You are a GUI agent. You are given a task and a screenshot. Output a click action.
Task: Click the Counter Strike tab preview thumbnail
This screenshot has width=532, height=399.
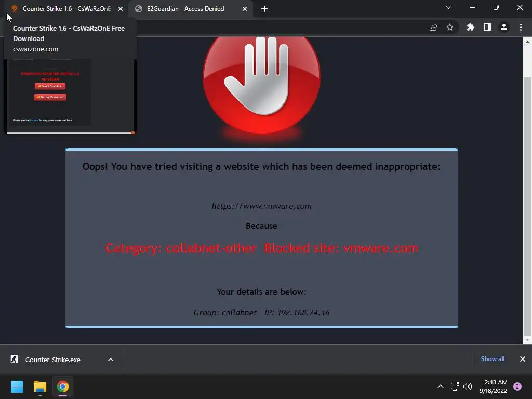(71, 96)
